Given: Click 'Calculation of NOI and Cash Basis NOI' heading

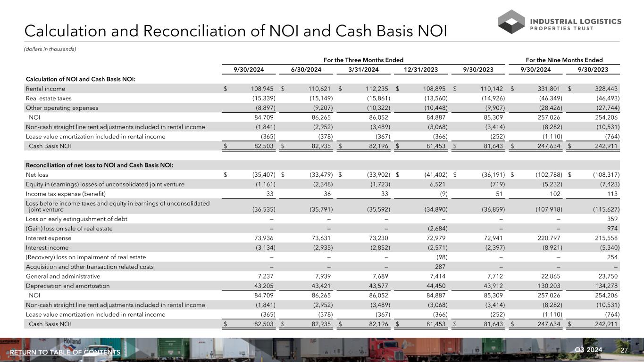Looking at the screenshot, I should coord(81,79).
